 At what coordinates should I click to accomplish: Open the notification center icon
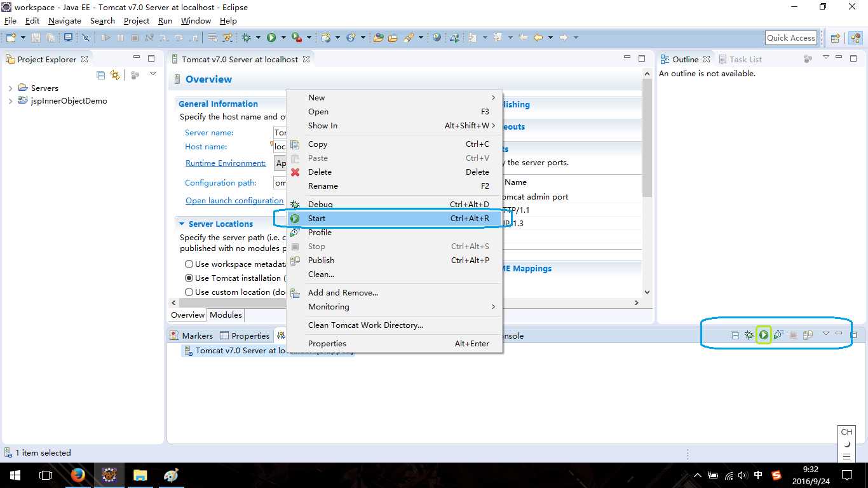point(846,475)
